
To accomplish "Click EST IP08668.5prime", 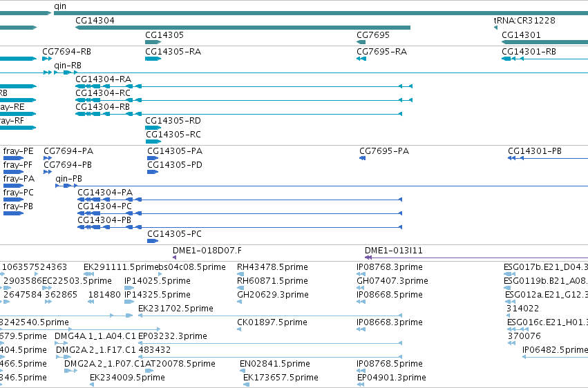I will click(361, 302).
